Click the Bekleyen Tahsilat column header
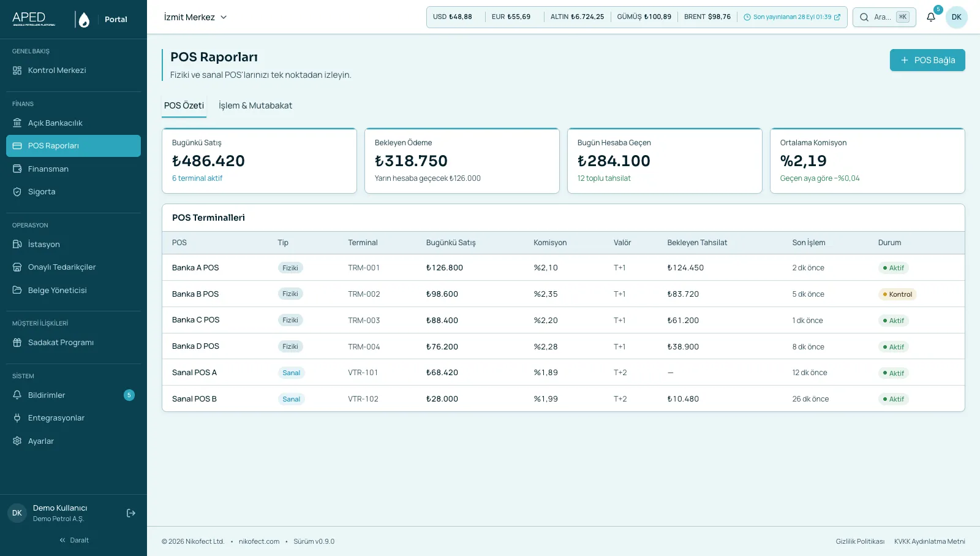The width and height of the screenshot is (980, 556). pos(697,243)
